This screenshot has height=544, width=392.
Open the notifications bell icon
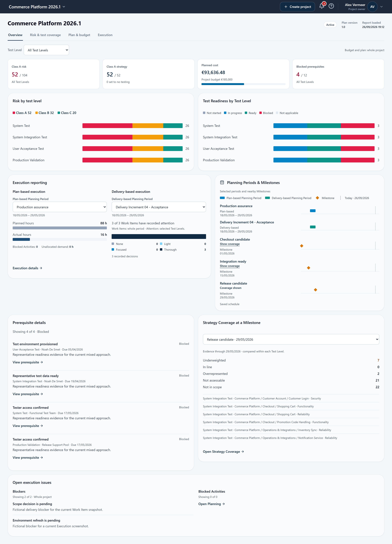click(322, 6)
